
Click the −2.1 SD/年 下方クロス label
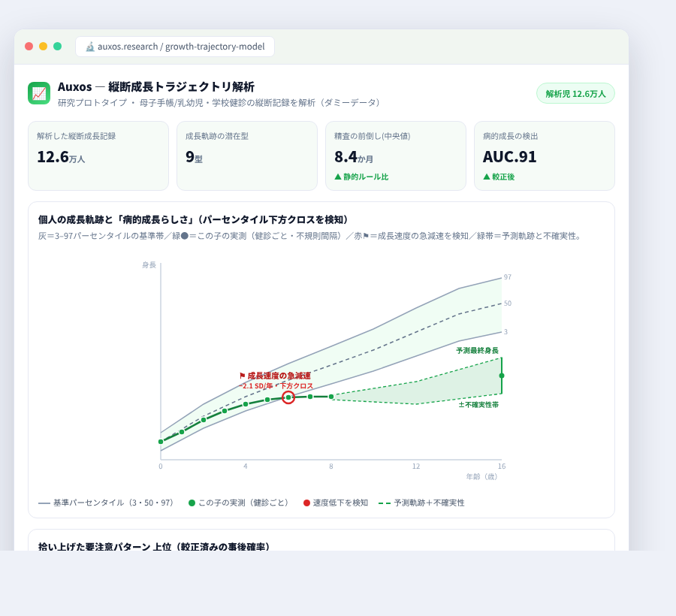[x=276, y=386]
